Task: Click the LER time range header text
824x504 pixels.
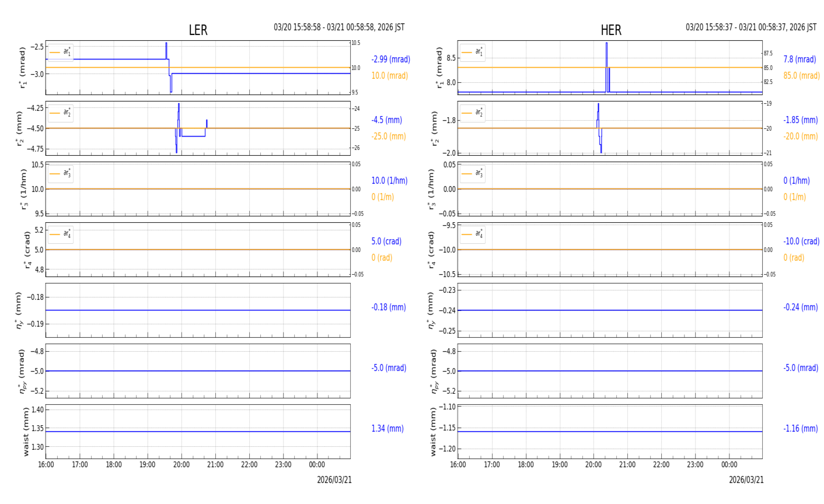Action: point(338,27)
